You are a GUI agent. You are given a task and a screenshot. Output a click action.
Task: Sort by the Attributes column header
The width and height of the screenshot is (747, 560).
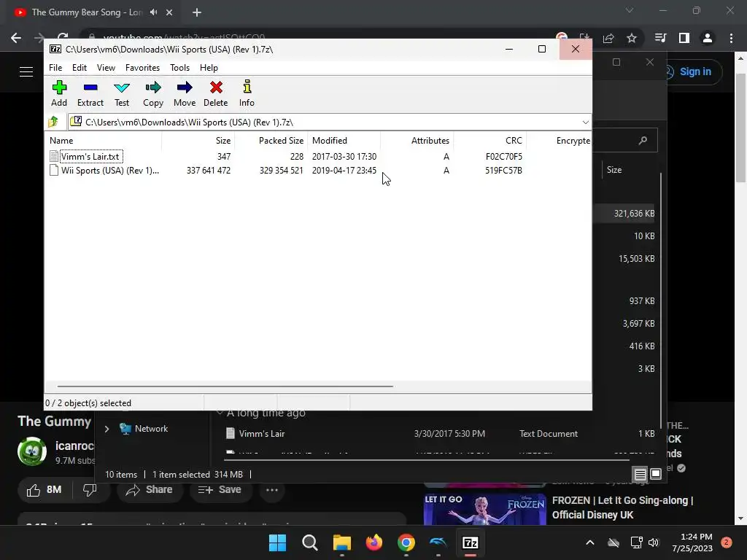click(x=417, y=141)
